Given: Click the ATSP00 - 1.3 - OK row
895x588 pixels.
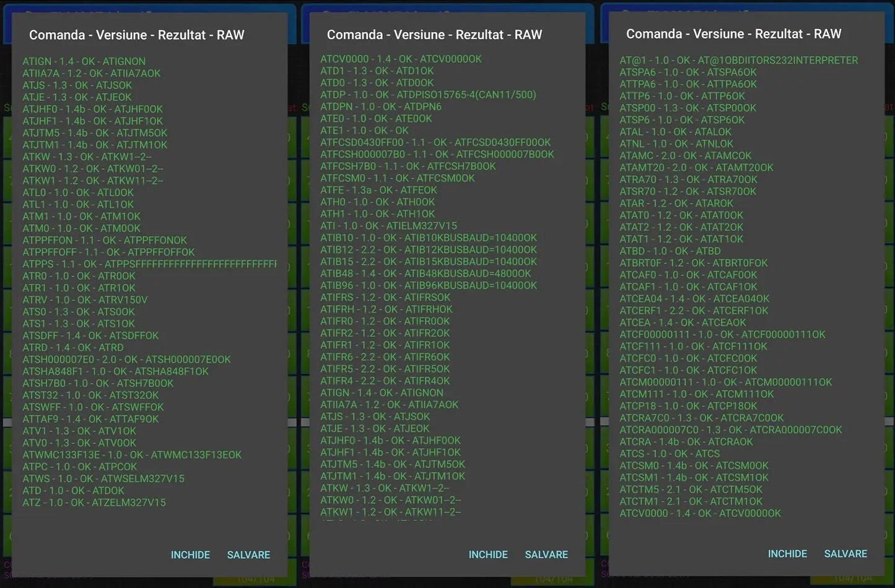Looking at the screenshot, I should point(688,108).
